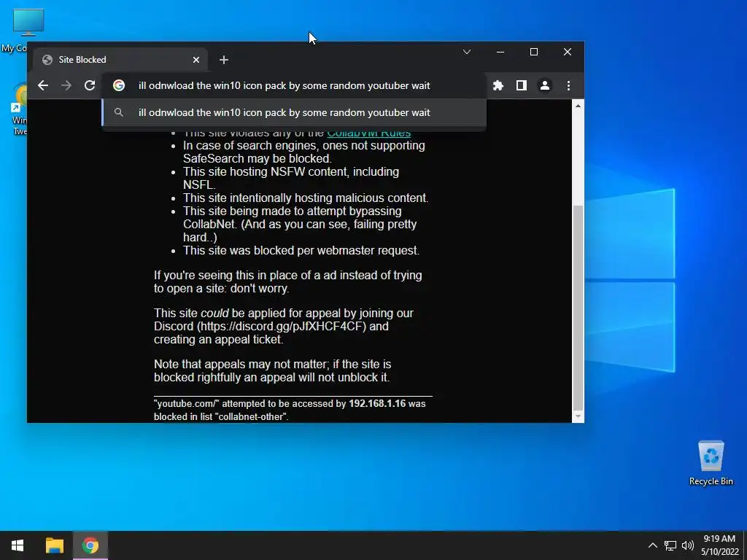
Task: Select the Site Blocked tab
Action: pyautogui.click(x=120, y=60)
